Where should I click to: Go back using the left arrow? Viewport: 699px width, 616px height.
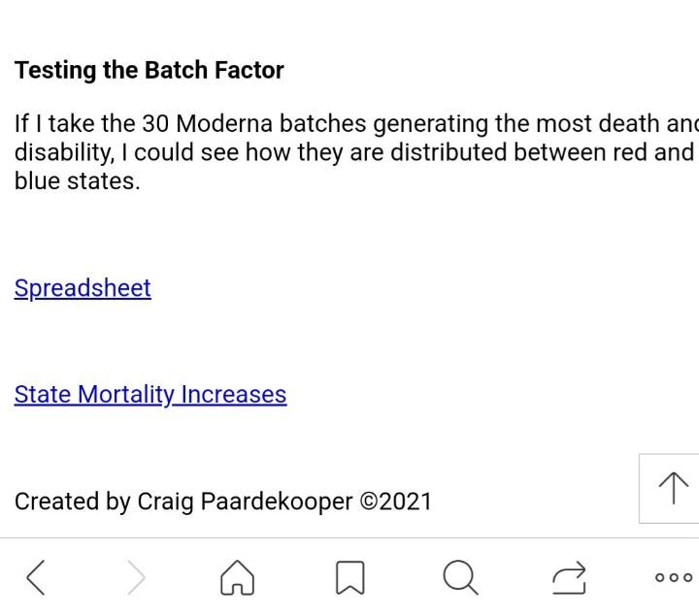click(x=36, y=578)
